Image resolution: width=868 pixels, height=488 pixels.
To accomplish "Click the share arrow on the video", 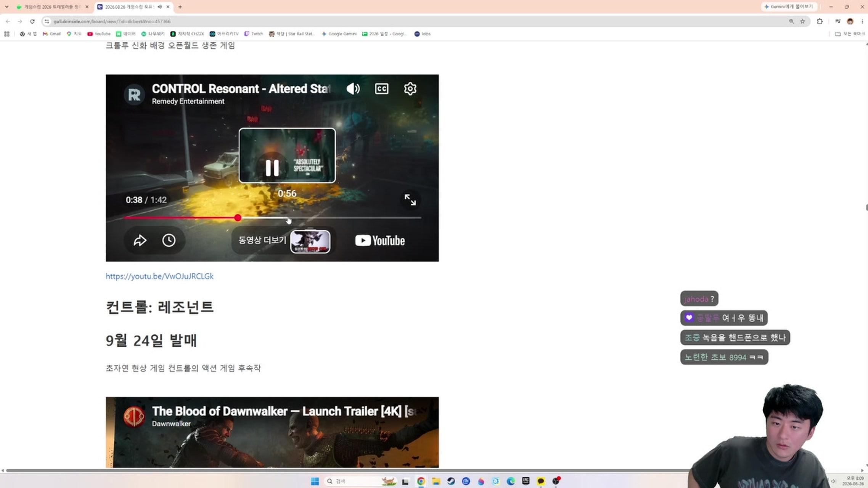I will (140, 240).
